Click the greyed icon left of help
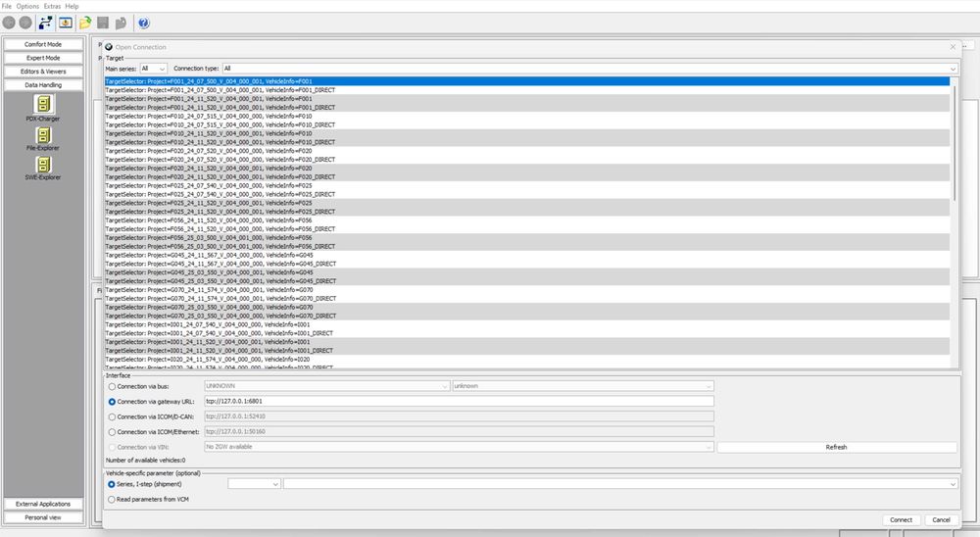 [x=122, y=24]
